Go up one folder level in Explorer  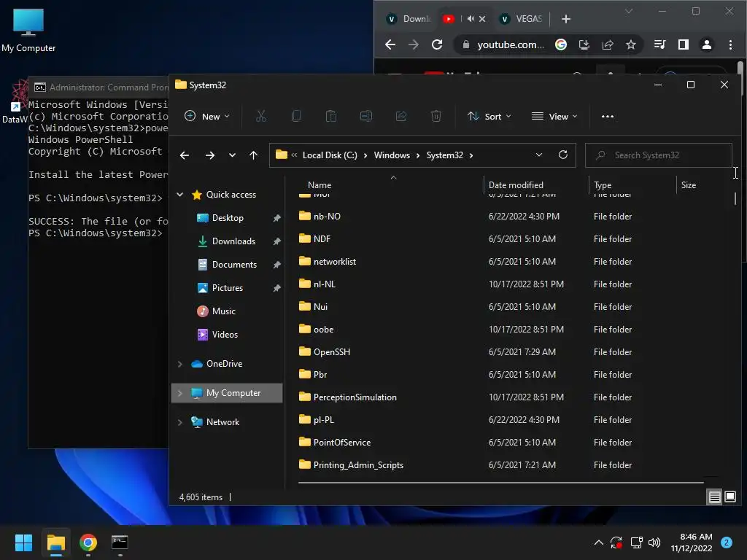[253, 155]
